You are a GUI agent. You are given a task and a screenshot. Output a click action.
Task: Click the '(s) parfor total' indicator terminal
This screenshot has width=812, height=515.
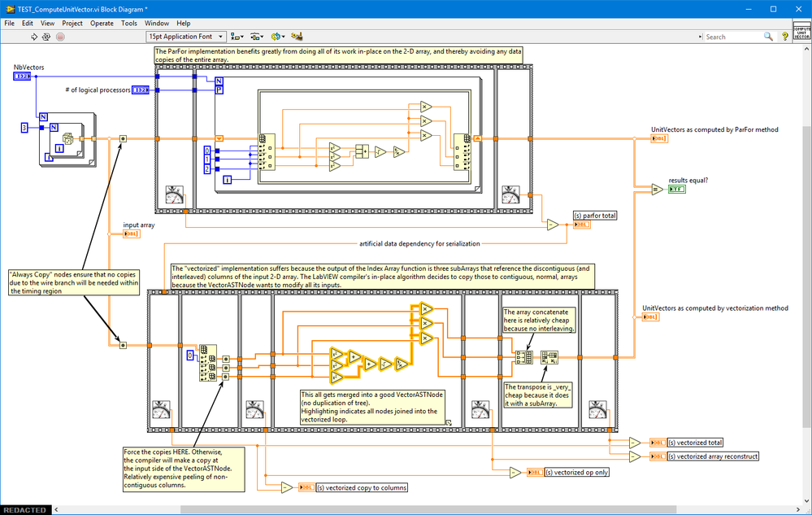581,225
